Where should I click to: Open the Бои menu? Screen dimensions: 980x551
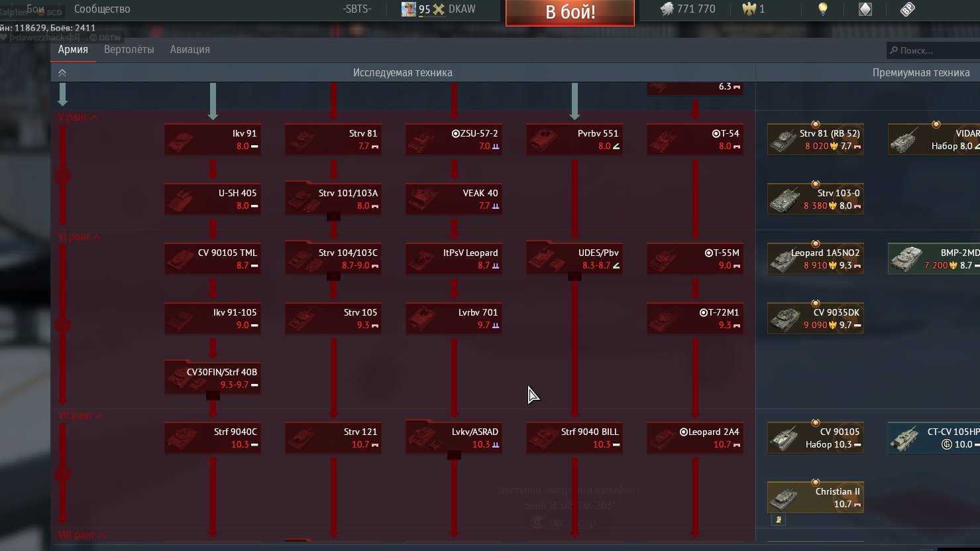(x=35, y=9)
